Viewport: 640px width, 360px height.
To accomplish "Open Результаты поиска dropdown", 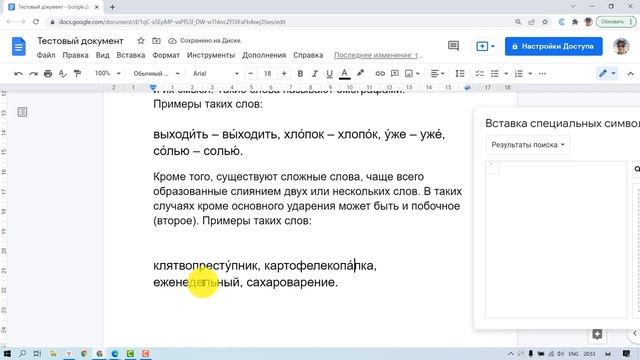I will pyautogui.click(x=528, y=145).
